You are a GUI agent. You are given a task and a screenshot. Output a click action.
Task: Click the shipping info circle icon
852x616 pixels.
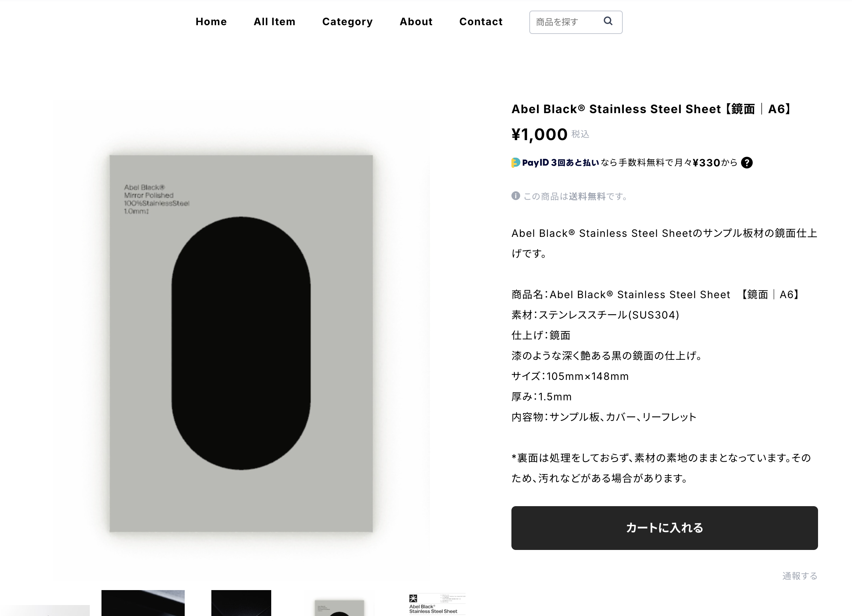tap(516, 196)
